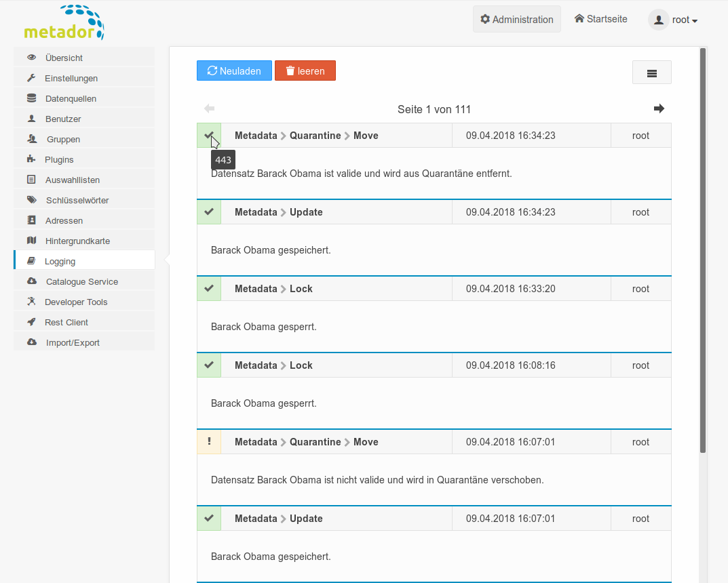Click the wrench icon beside Einstellungen
Viewport: 728px width, 583px height.
(31, 78)
